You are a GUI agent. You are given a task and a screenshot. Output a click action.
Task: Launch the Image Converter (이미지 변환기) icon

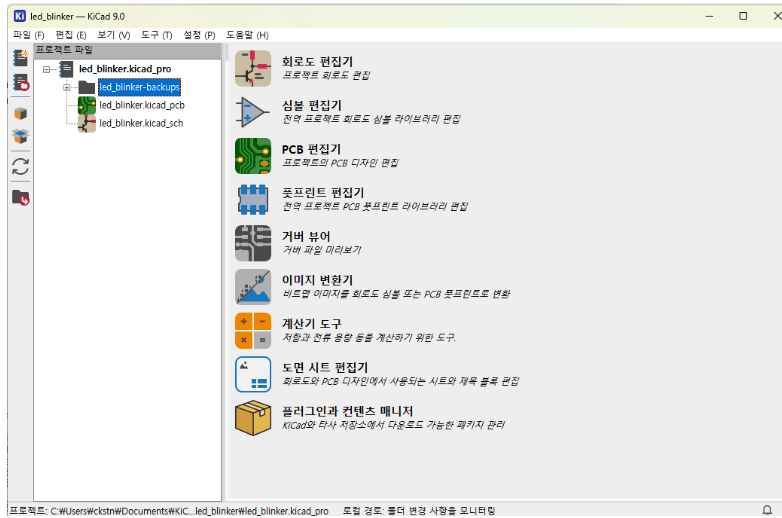pos(253,287)
